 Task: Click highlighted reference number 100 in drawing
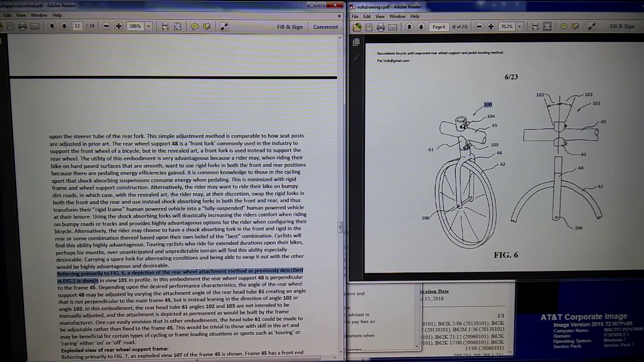click(x=488, y=105)
